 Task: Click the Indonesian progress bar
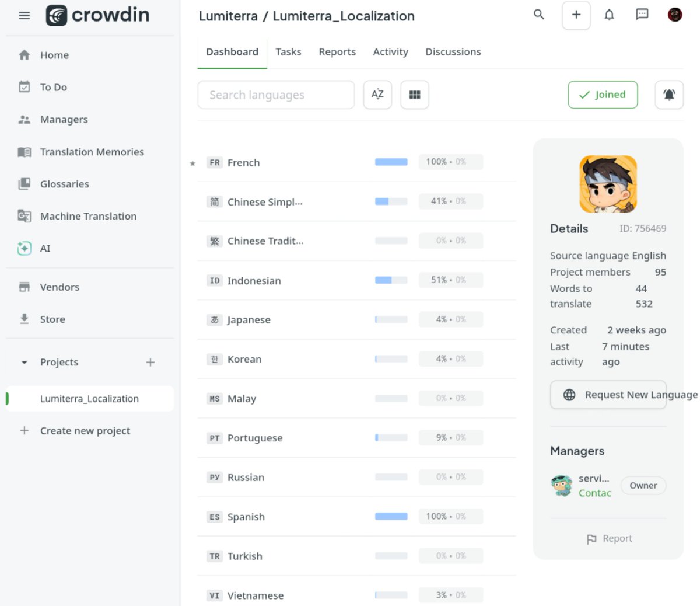[391, 280]
